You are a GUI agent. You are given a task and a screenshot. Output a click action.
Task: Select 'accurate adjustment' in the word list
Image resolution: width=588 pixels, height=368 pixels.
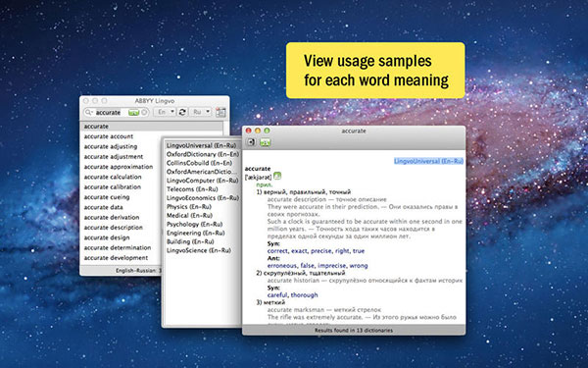pyautogui.click(x=114, y=157)
